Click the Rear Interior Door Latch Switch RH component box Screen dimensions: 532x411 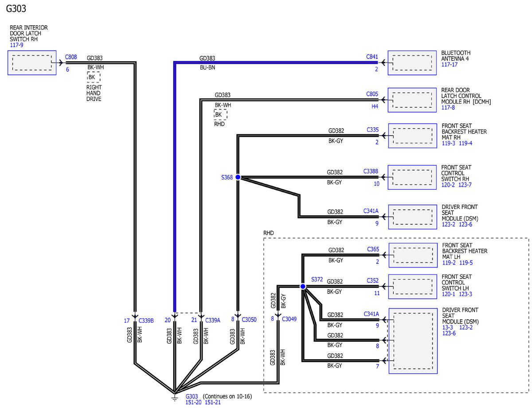(32, 63)
